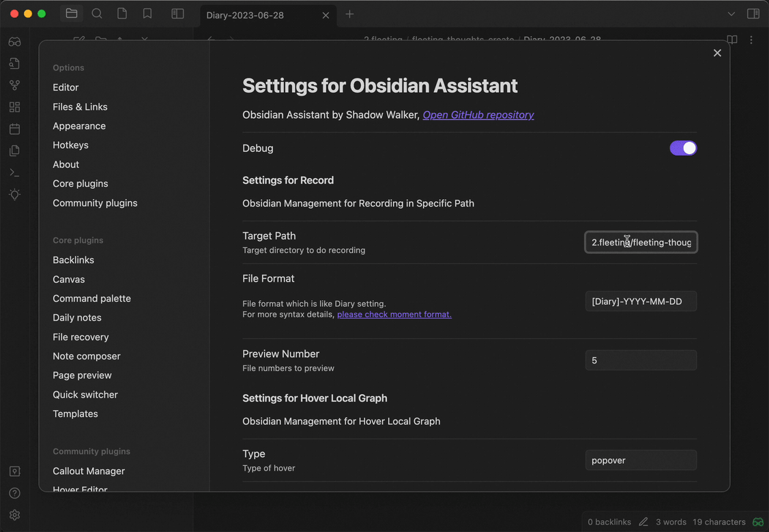
Task: Open command palette terminal ribbon icon
Action: click(x=15, y=173)
